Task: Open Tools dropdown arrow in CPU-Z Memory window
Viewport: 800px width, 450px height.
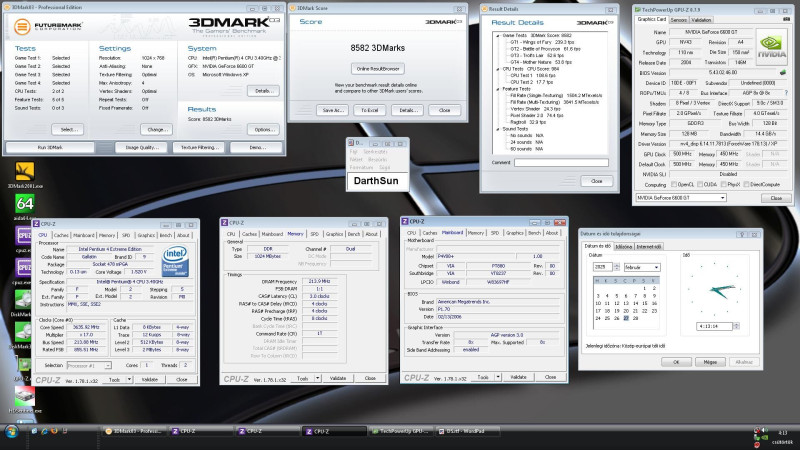Action: pos(317,378)
